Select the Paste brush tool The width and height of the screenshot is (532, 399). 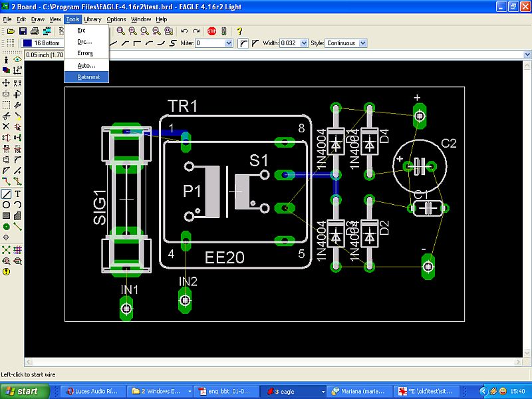click(x=18, y=116)
